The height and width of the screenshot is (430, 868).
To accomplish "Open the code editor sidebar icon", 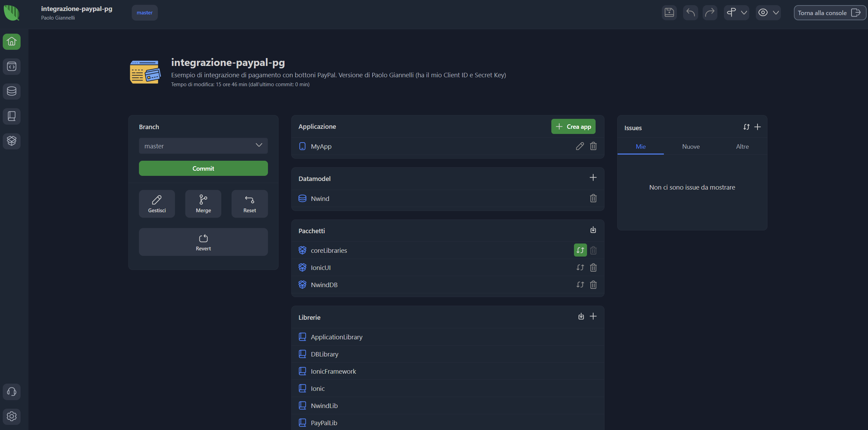I will point(12,66).
